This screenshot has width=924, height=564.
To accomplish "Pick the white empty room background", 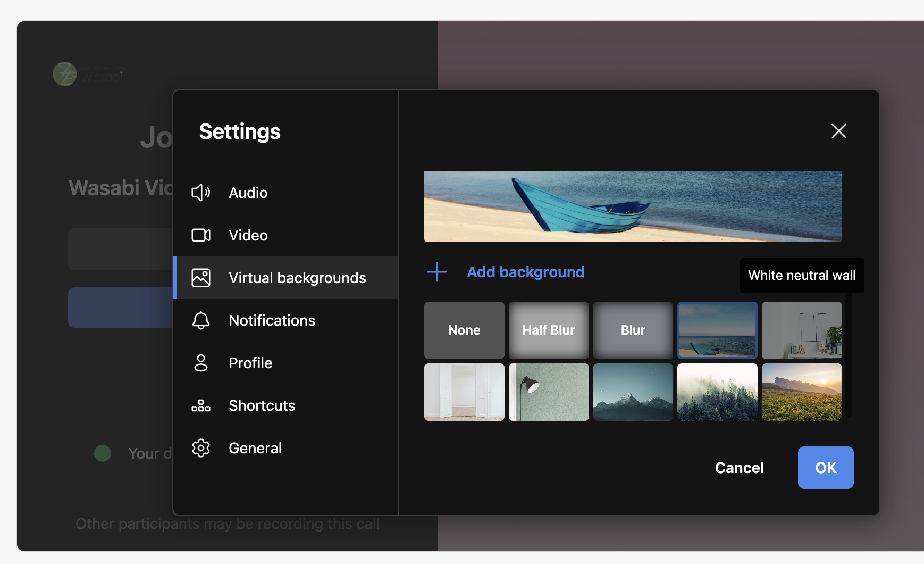I will pyautogui.click(x=464, y=392).
